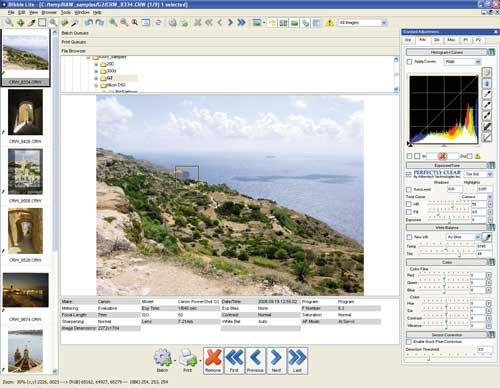This screenshot has height=388, width=500.
Task: Click the black eyedropper beside the curve
Action: [x=487, y=116]
